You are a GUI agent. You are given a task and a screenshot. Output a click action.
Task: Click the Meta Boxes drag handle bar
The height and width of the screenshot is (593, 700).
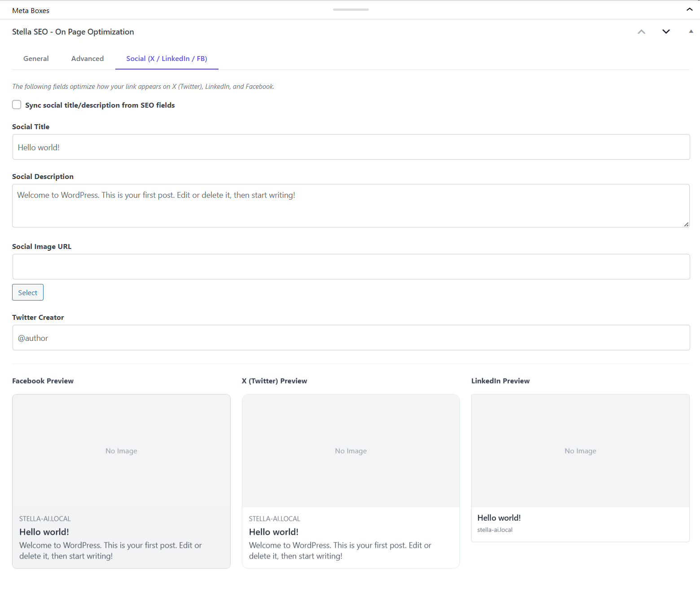(x=351, y=9)
